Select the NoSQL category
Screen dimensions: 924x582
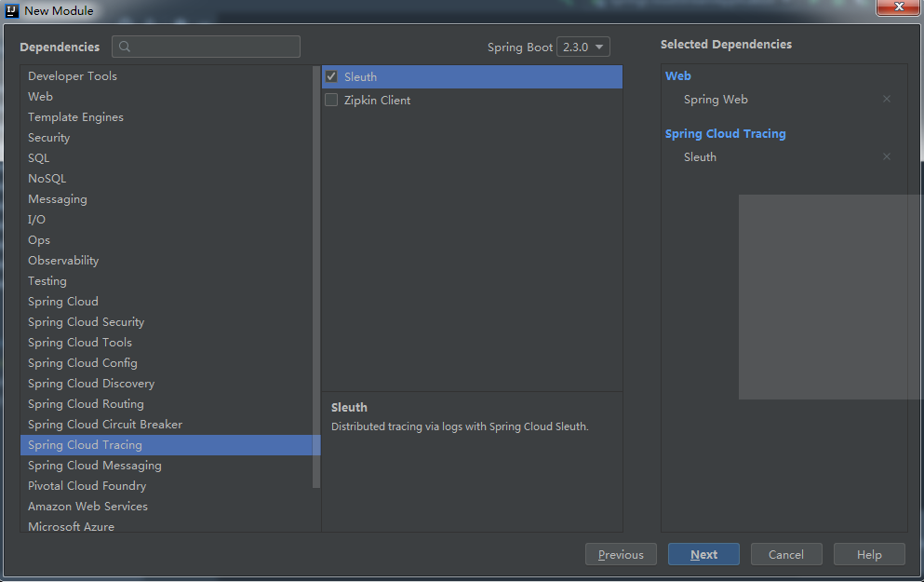167,179
